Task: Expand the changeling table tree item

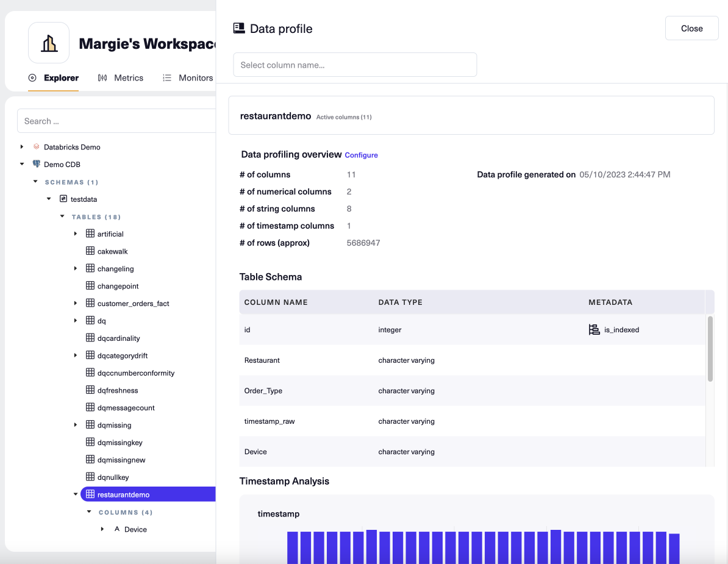Action: [76, 268]
